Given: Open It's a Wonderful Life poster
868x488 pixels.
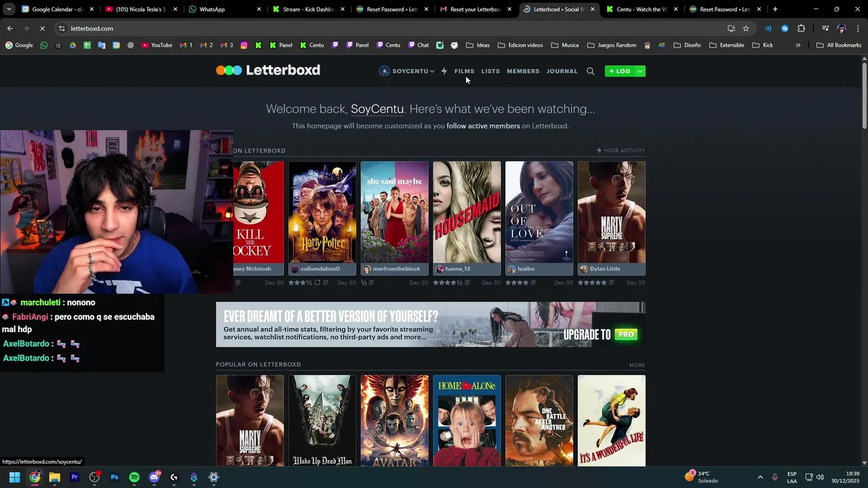Looking at the screenshot, I should coord(612,421).
